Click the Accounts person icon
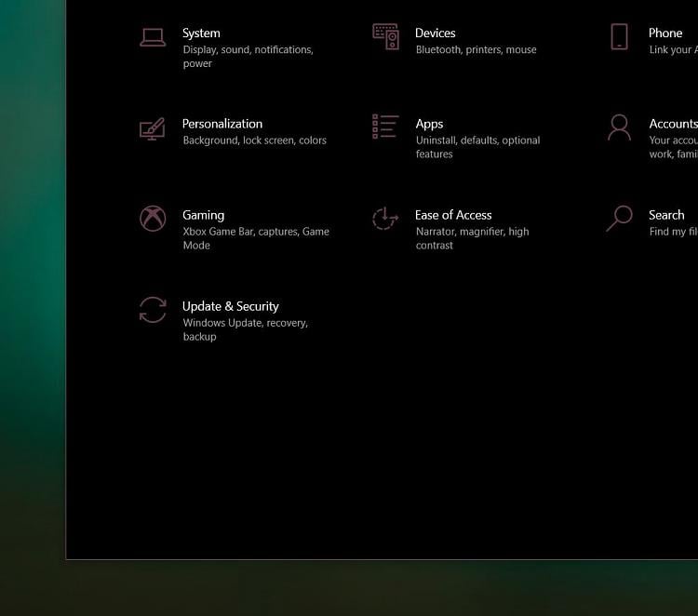Screen dimensions: 698x616 (619, 127)
